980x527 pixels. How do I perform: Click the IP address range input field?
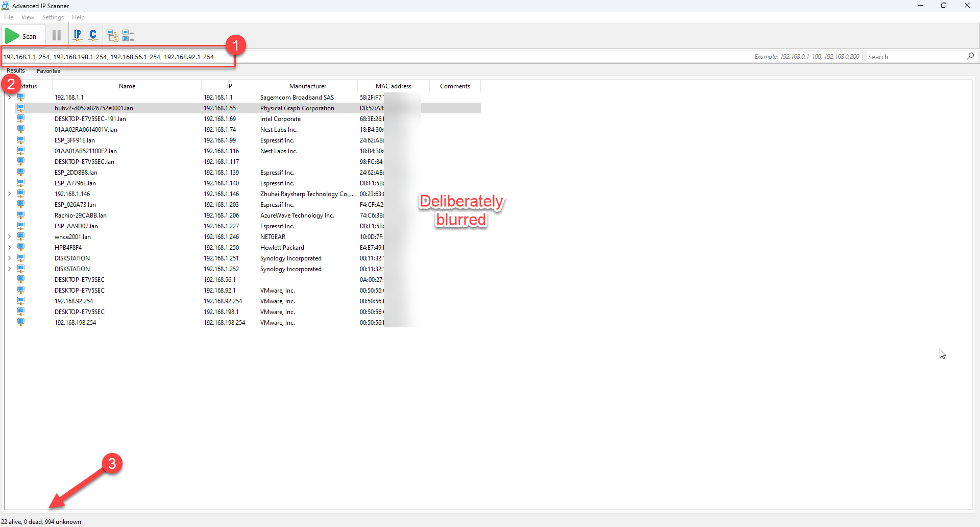[117, 57]
